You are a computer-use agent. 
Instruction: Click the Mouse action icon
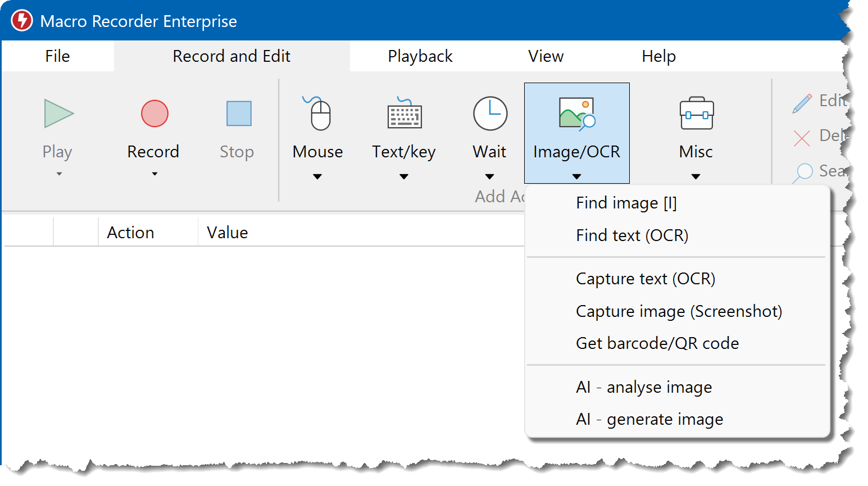click(320, 113)
